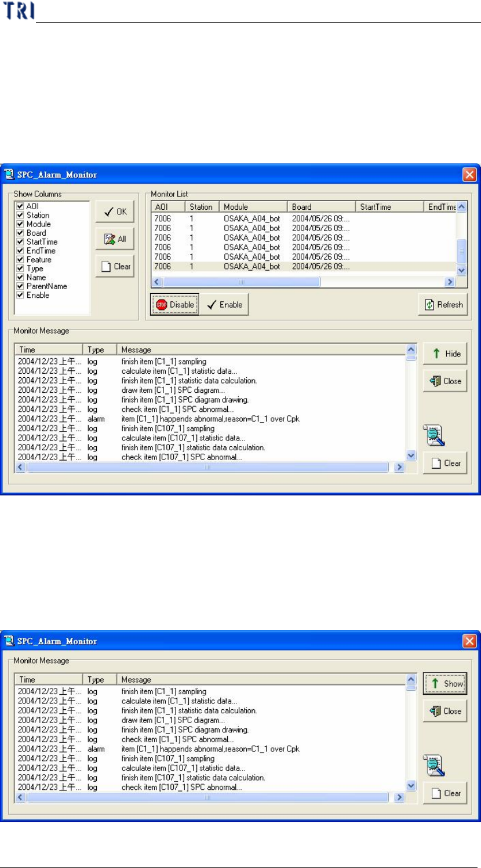Clear monitor messages in upper window
Image resolution: width=481 pixels, height=868 pixels.
(445, 463)
